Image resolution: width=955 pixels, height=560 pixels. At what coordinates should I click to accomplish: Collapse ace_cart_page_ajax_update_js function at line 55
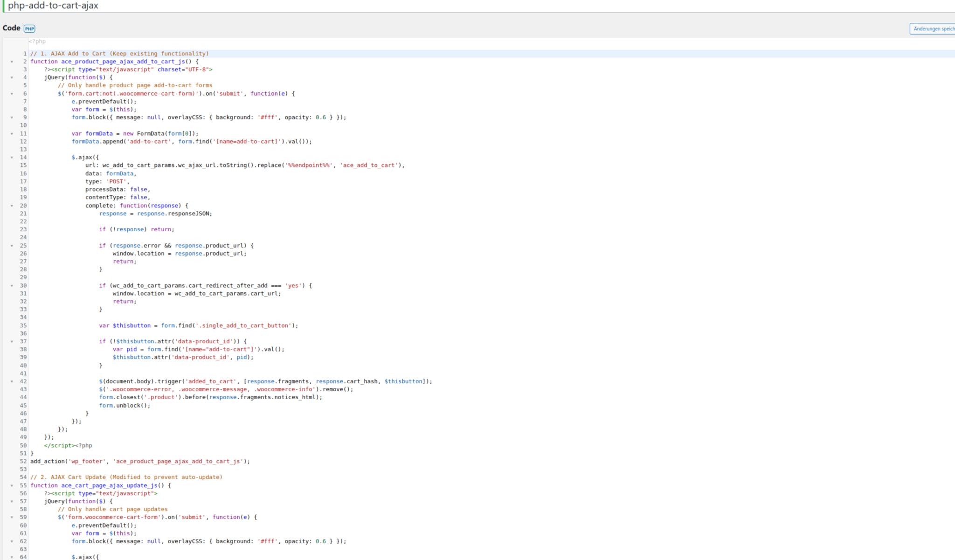click(x=12, y=485)
